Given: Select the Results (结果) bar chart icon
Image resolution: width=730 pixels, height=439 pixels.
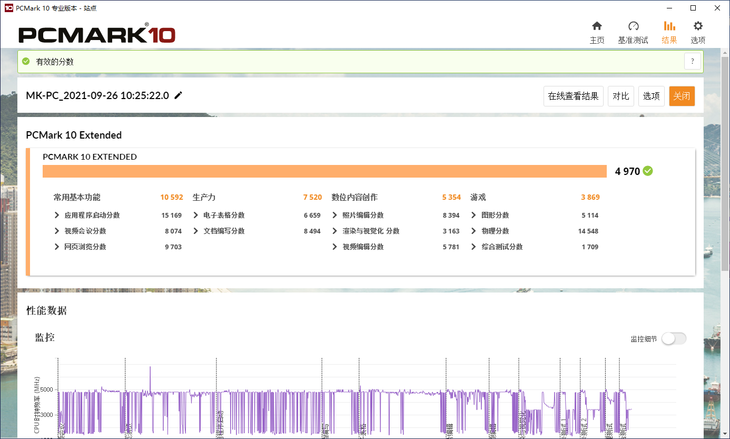Looking at the screenshot, I should [669, 27].
